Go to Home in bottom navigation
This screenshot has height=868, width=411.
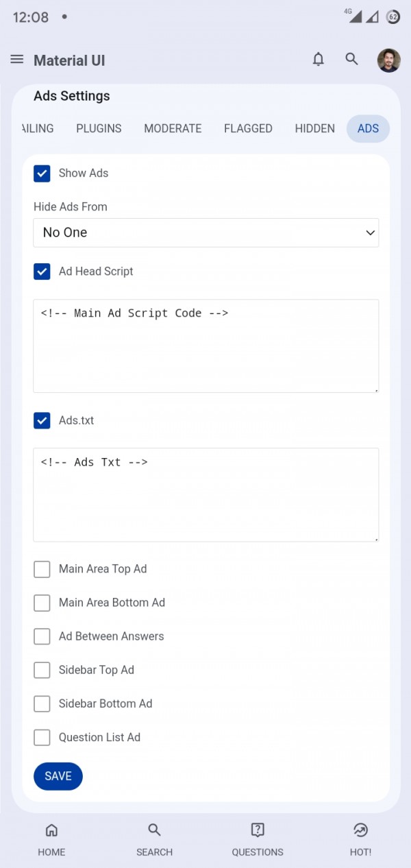(x=51, y=839)
